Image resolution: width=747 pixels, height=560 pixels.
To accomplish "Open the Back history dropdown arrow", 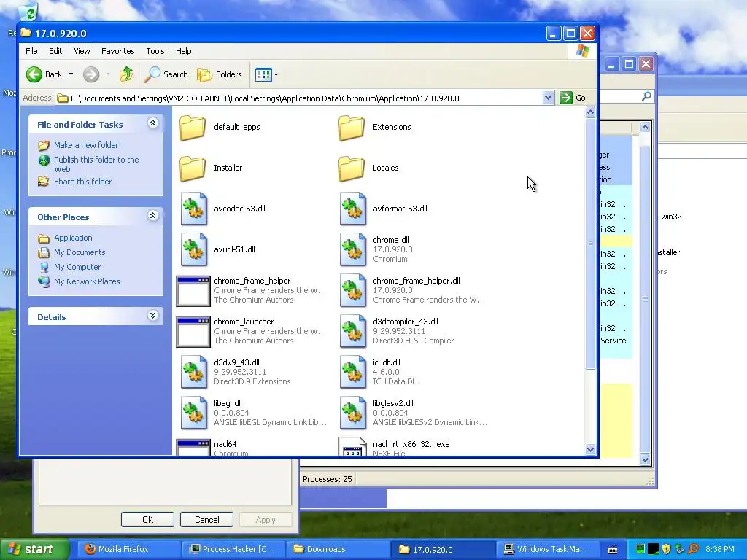I will [x=71, y=74].
